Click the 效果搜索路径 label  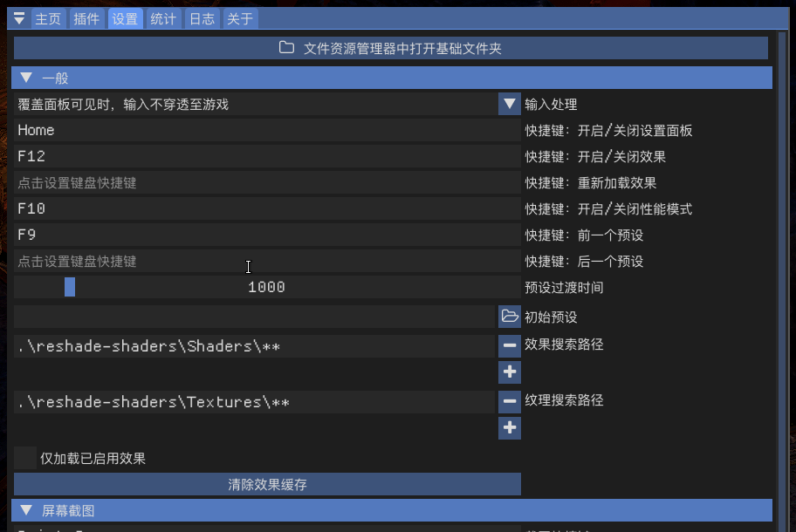(564, 344)
